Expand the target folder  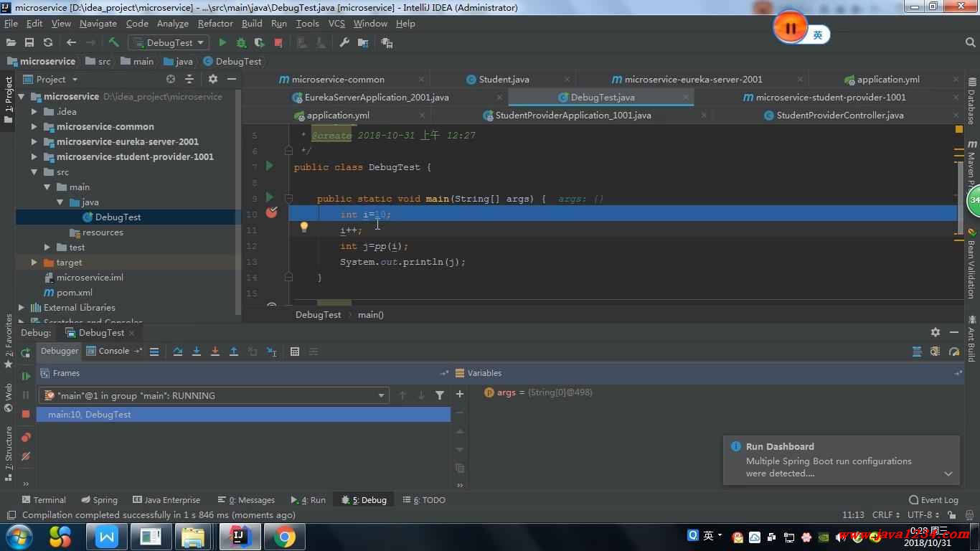coord(34,262)
